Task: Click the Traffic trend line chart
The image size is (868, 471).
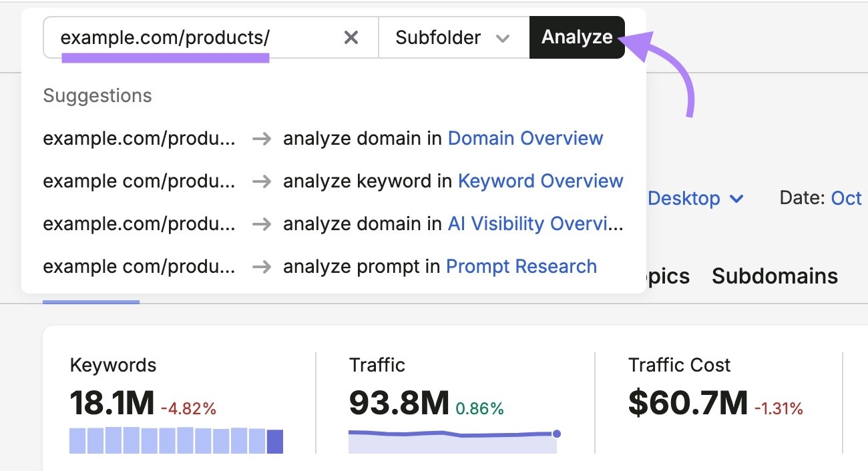Action: click(454, 441)
